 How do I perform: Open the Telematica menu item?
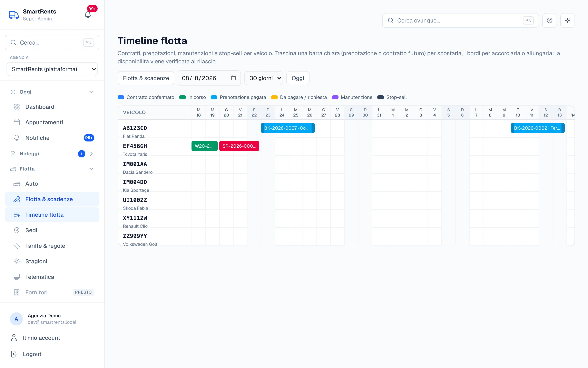(52, 277)
